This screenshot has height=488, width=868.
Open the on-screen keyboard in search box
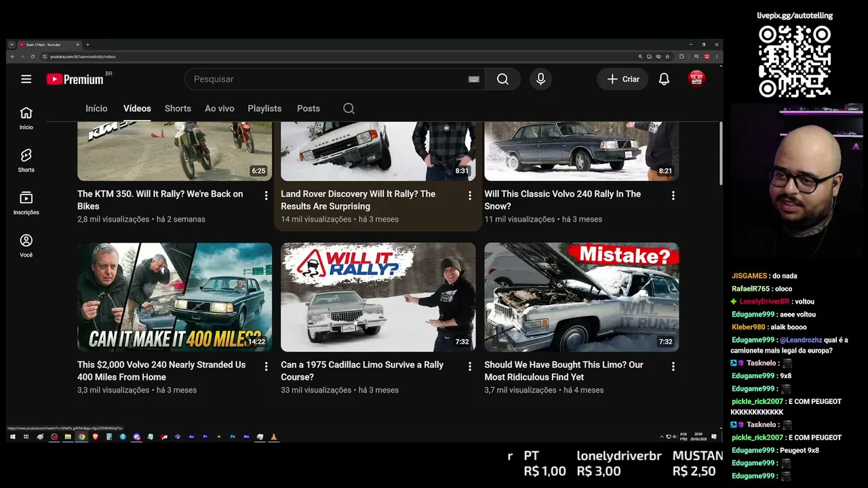(474, 79)
